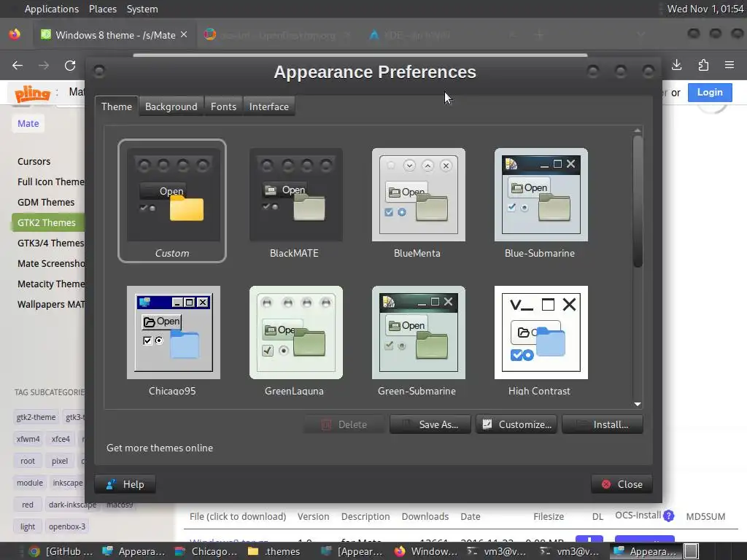This screenshot has height=560, width=747.
Task: Open the Places menu
Action: 102,9
